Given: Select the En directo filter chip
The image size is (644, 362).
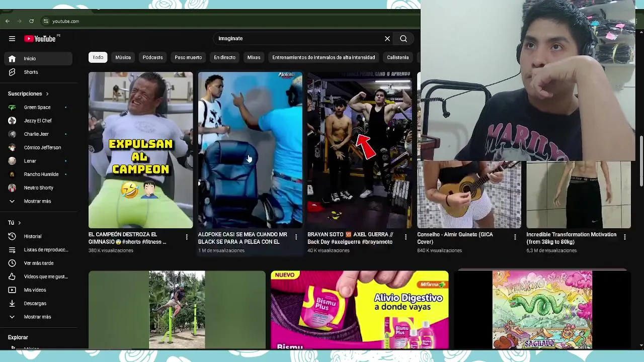Looking at the screenshot, I should pyautogui.click(x=224, y=57).
